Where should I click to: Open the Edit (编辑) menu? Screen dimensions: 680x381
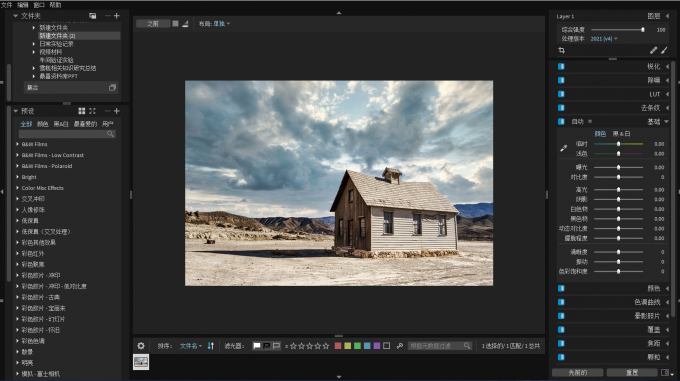coord(23,5)
